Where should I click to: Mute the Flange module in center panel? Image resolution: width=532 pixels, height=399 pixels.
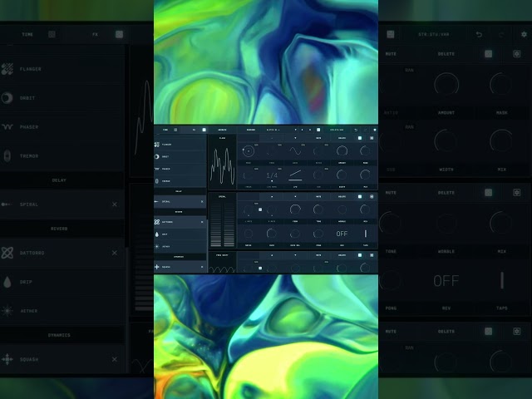coord(318,138)
